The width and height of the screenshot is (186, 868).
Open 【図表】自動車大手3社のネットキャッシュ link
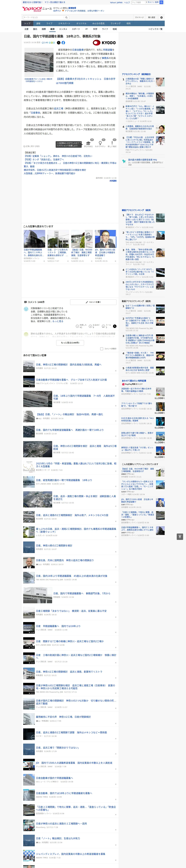[85, 81]
